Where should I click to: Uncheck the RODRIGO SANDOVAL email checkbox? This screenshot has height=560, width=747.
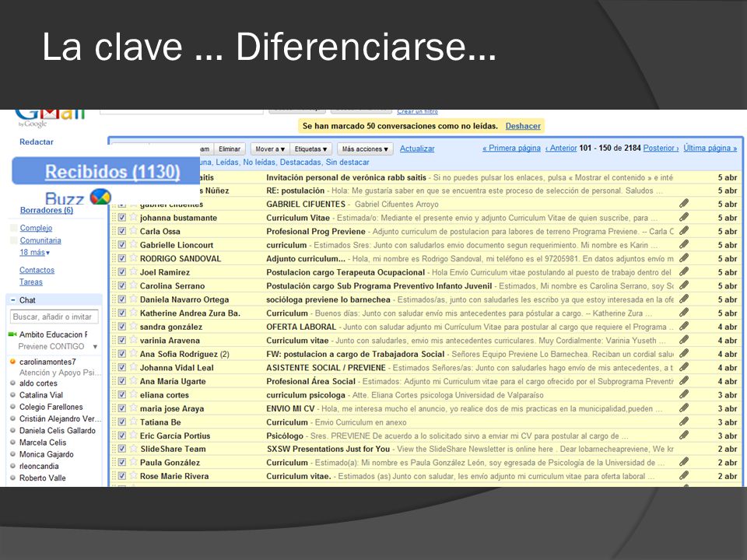(122, 258)
